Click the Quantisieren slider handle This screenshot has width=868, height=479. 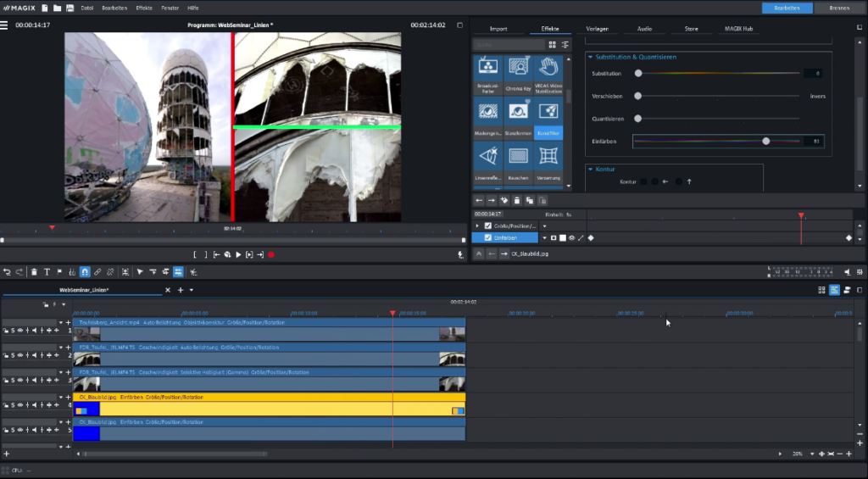point(637,119)
